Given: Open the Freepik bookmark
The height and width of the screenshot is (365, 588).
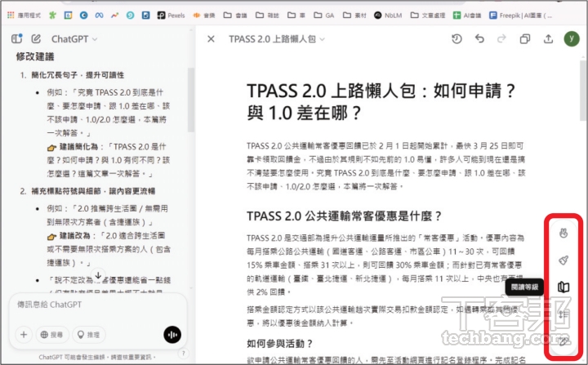Looking at the screenshot, I should coord(521,16).
